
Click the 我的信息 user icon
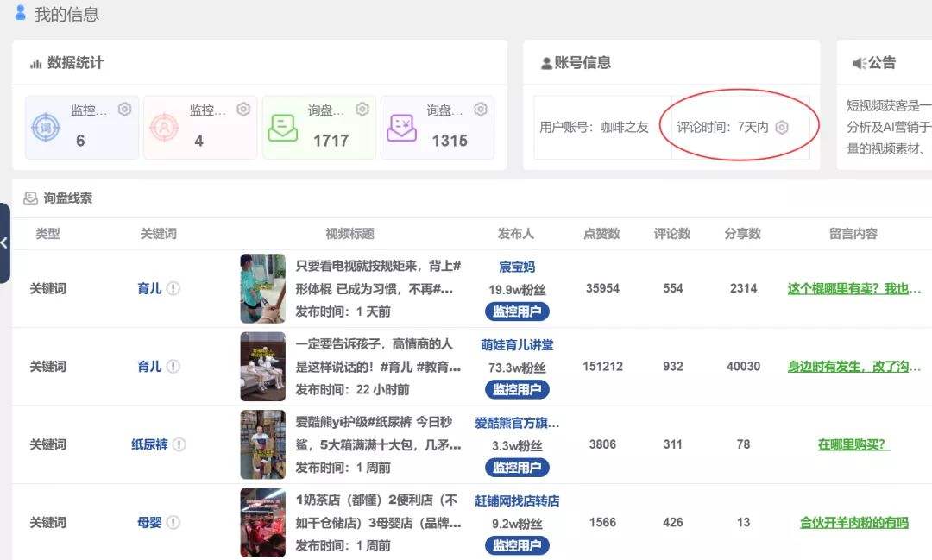tap(20, 12)
